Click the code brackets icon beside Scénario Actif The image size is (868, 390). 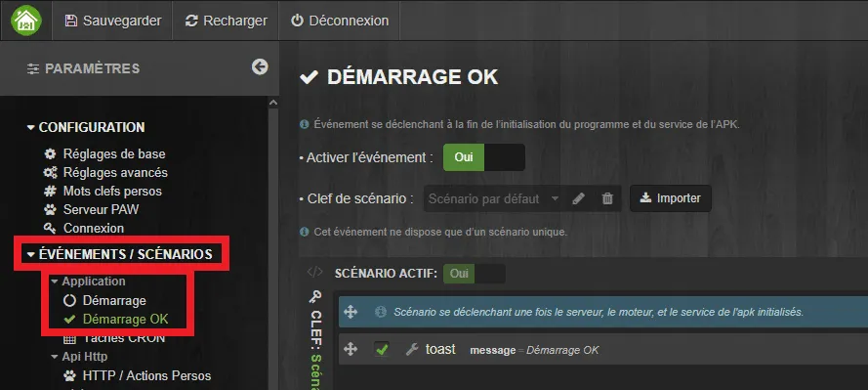coord(314,272)
